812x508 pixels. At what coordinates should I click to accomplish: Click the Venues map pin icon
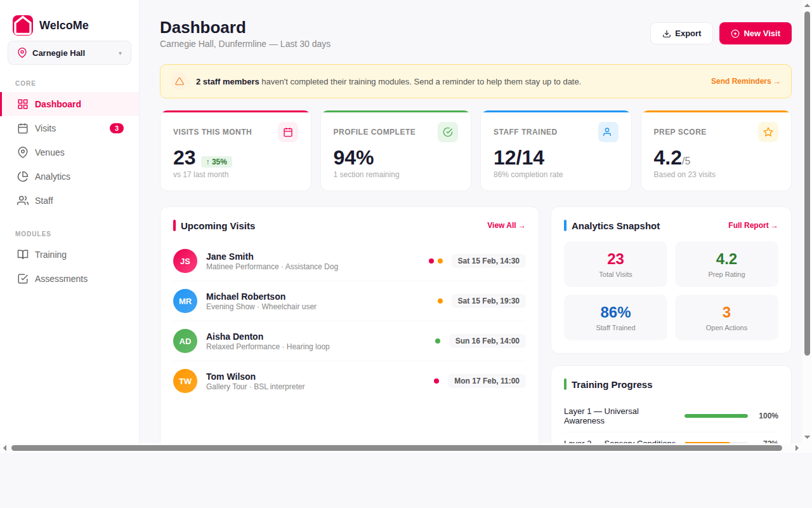(22, 152)
